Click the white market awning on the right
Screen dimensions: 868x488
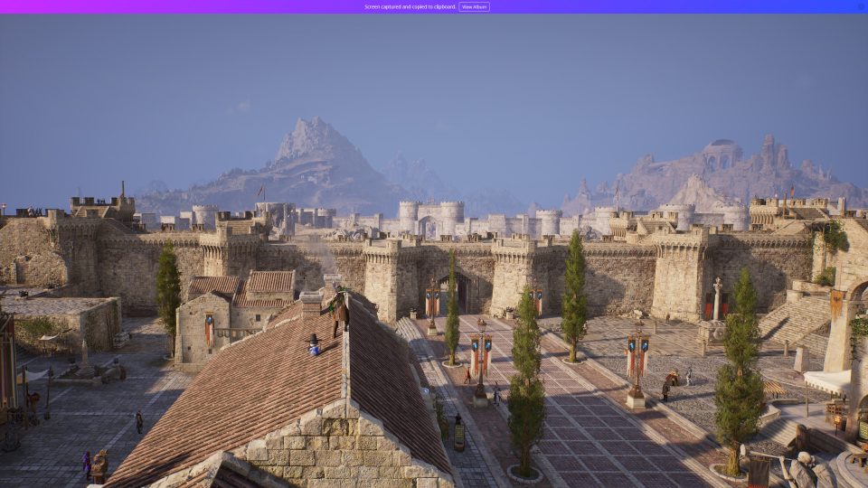828,381
